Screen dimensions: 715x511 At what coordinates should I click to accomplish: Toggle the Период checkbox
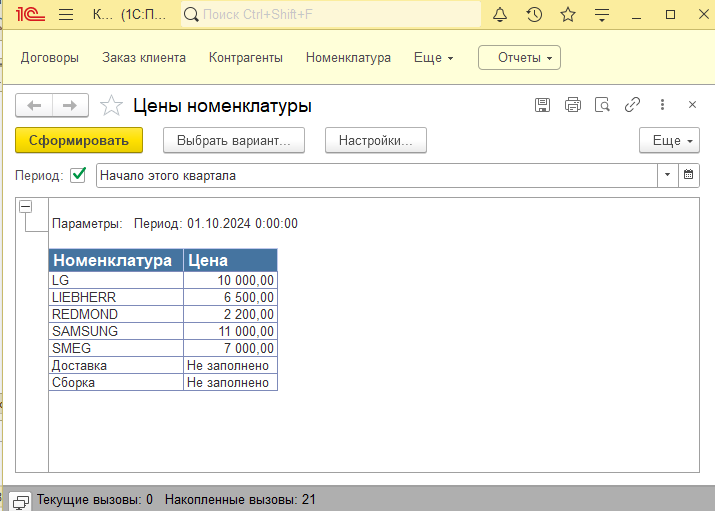(x=78, y=175)
